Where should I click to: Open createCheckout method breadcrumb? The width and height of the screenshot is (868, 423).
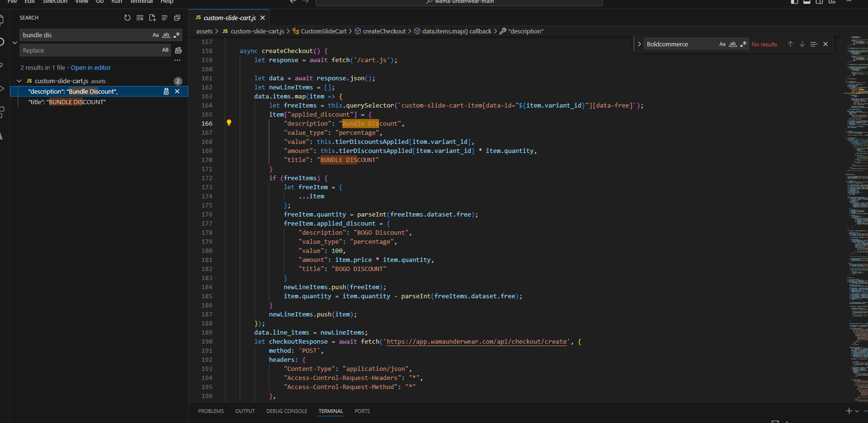[380, 31]
